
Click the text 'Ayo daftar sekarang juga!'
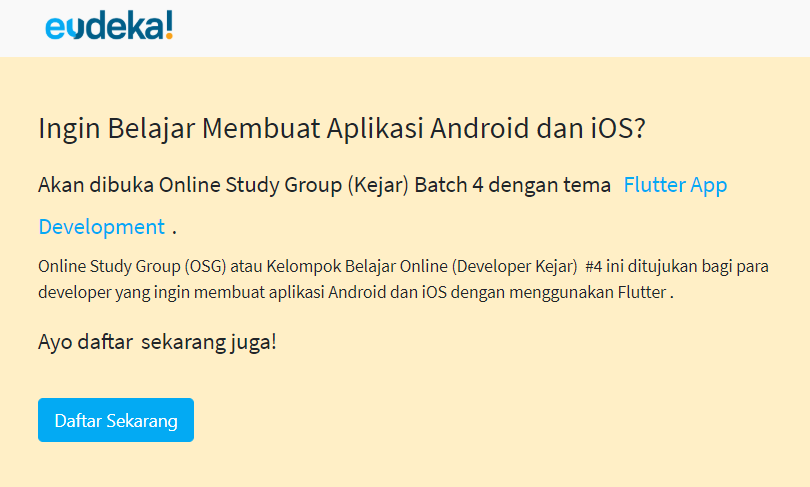pos(157,342)
